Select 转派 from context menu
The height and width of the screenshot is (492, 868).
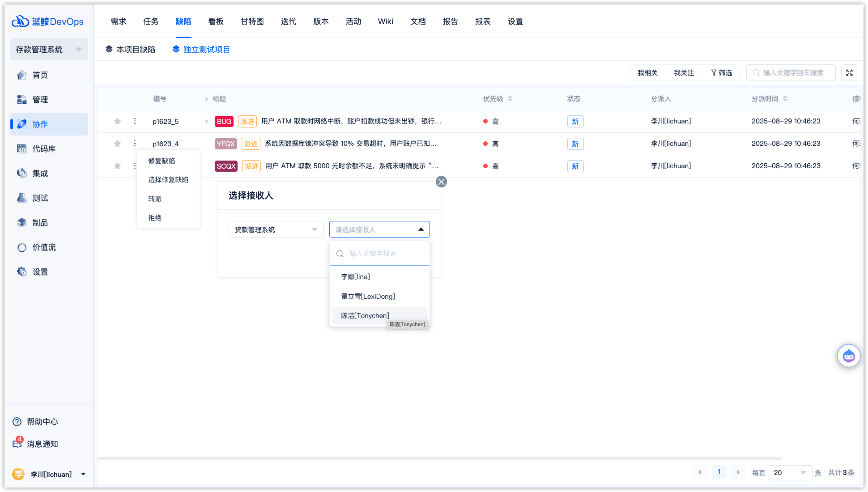click(x=155, y=199)
